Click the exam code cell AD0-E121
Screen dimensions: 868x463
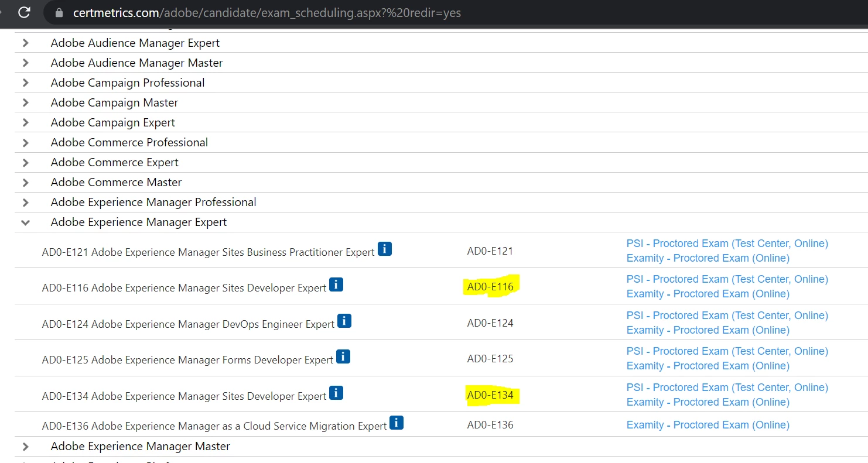(x=490, y=251)
